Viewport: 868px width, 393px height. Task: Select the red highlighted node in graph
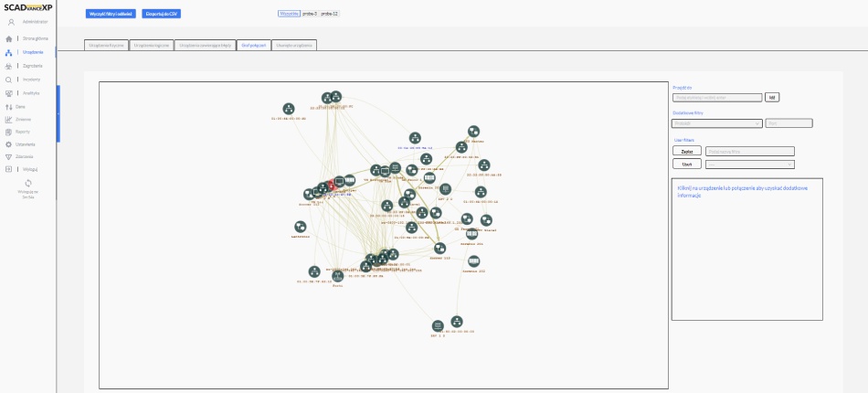(x=331, y=186)
